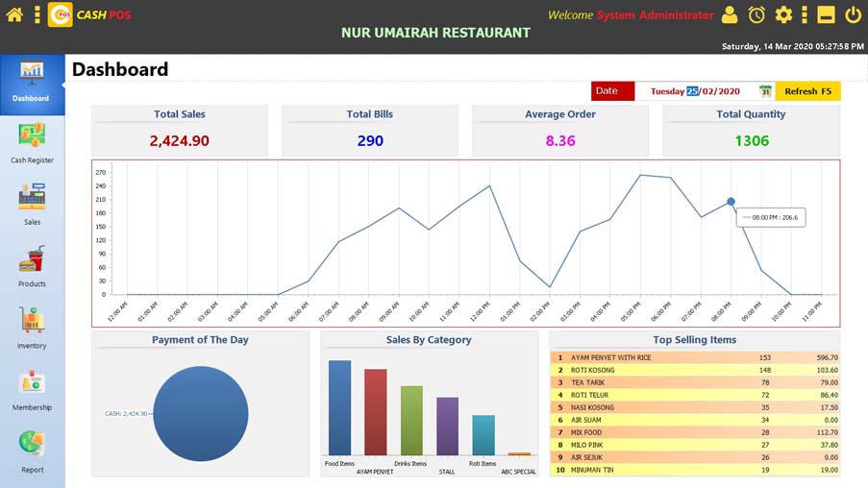Open the Products module

coord(32,268)
